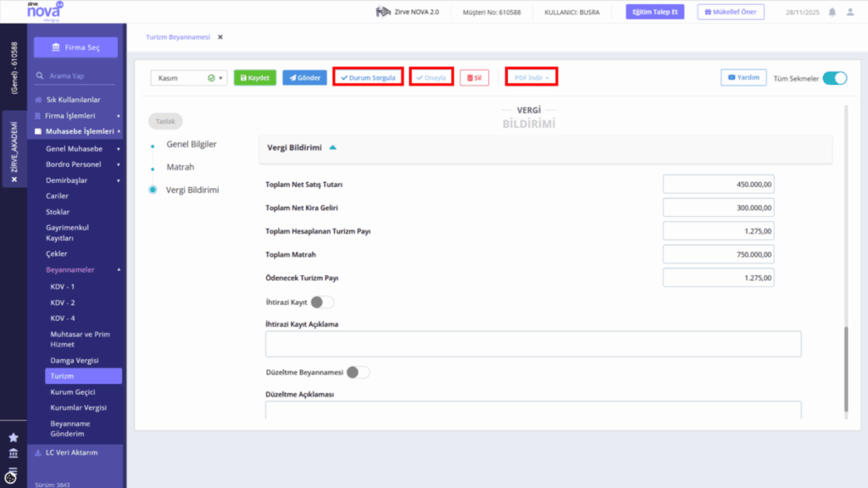Screen dimensions: 868x488
Task: Open the Kasım month dropdown
Action: 189,78
